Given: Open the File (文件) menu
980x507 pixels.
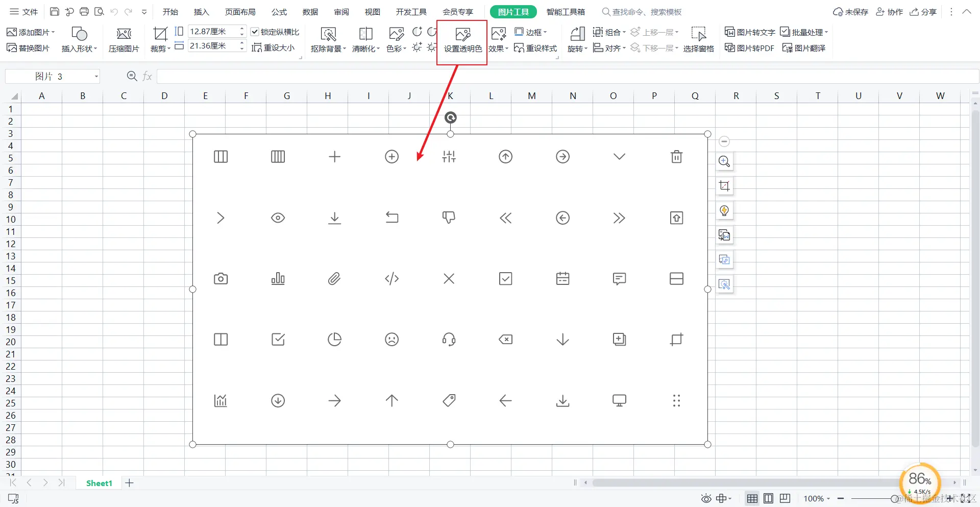Looking at the screenshot, I should [24, 12].
